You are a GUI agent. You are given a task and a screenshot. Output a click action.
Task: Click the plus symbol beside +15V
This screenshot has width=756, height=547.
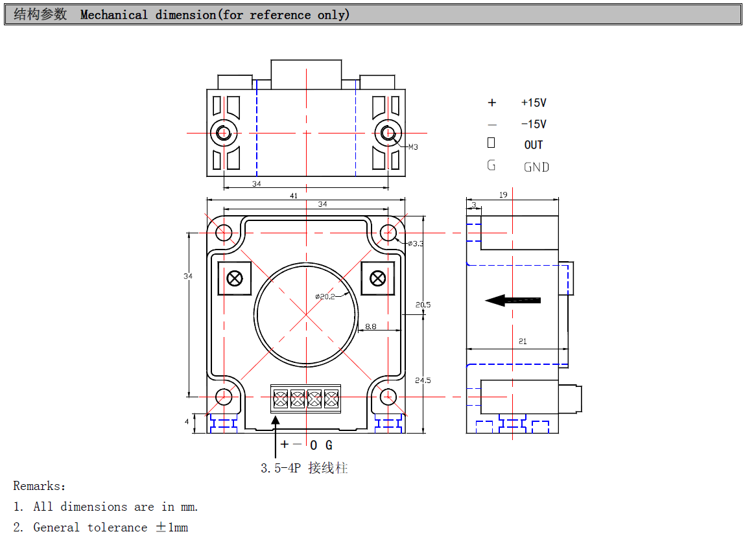point(491,102)
